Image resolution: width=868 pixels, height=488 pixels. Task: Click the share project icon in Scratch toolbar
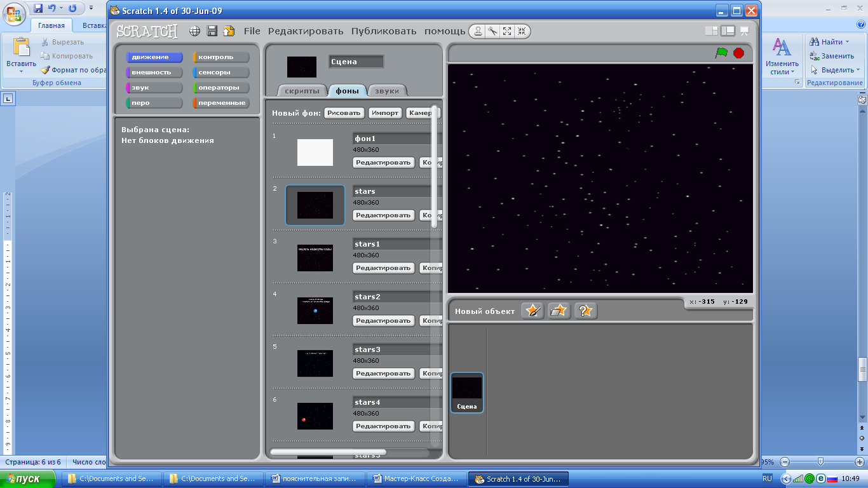(x=229, y=31)
